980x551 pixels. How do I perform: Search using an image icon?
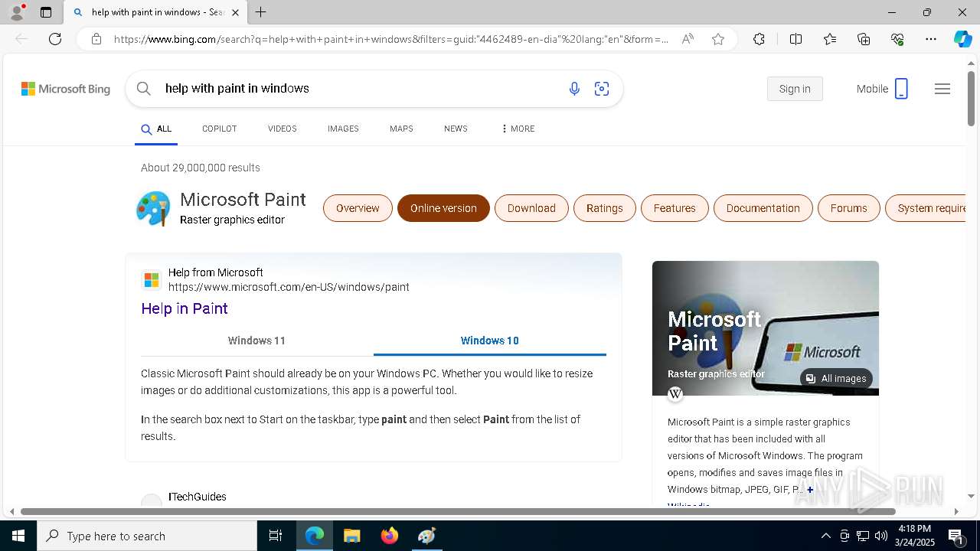click(x=602, y=89)
